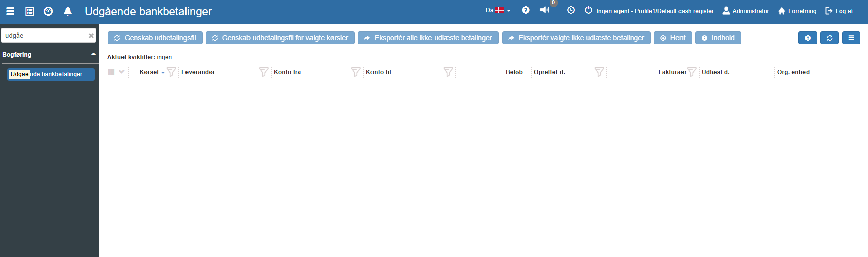
Task: Open Ingen agent profile cash register link
Action: [x=655, y=11]
